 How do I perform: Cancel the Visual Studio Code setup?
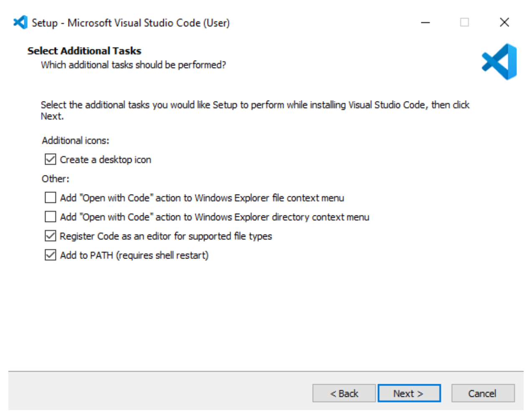[x=483, y=393]
